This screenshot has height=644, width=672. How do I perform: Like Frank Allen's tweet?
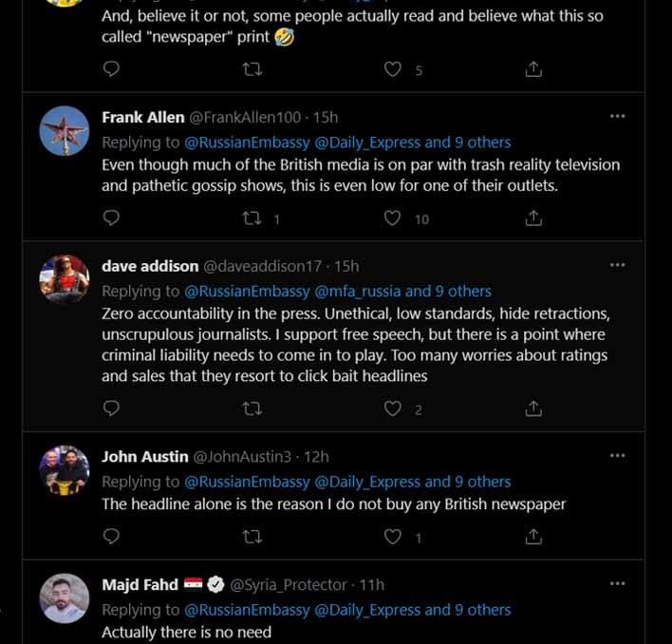click(x=392, y=218)
